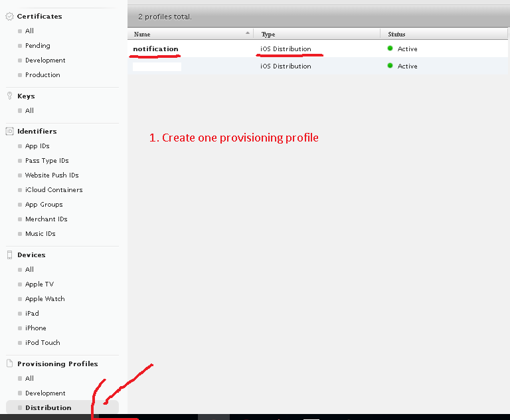Select All under Provisioning Profiles
The width and height of the screenshot is (510, 420).
pyautogui.click(x=29, y=378)
